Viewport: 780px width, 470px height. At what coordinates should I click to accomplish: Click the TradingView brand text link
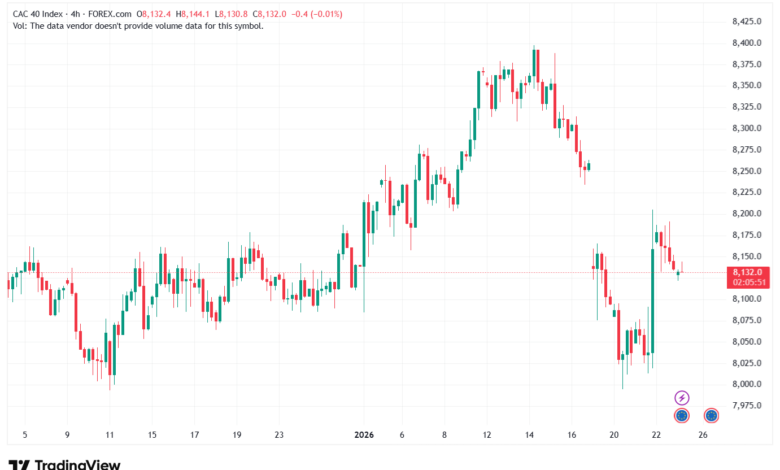click(x=78, y=463)
